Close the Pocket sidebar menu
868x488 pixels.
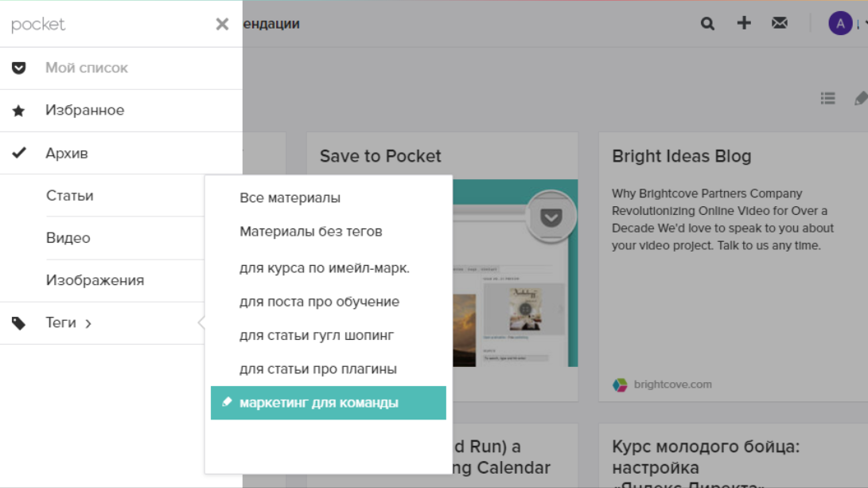point(222,24)
